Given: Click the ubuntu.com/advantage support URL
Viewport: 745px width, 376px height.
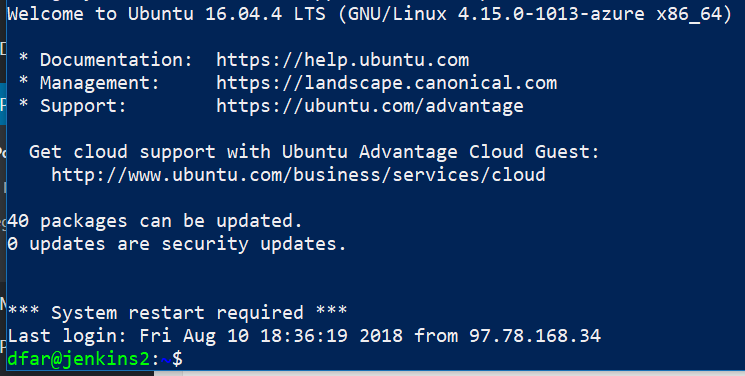Looking at the screenshot, I should pyautogui.click(x=370, y=106).
